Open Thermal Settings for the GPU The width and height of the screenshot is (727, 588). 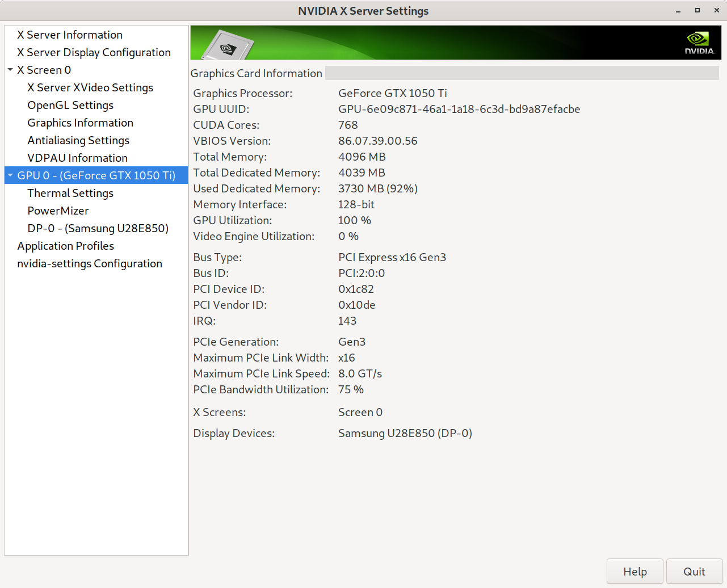coord(70,193)
